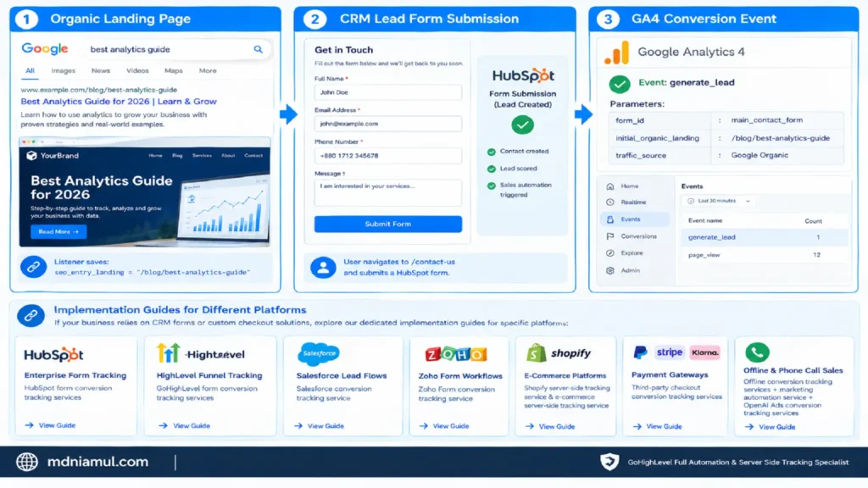
Task: Click the Submit Form button
Action: [x=388, y=224]
